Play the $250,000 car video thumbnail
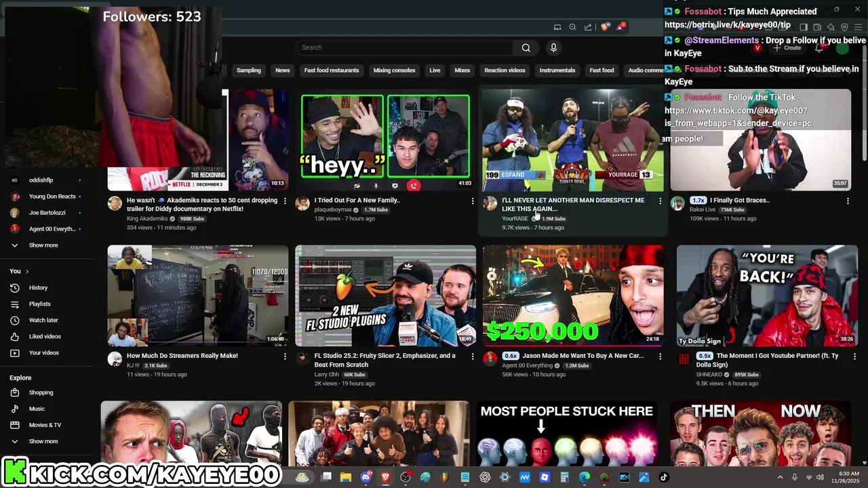The width and height of the screenshot is (868, 488). 573,296
